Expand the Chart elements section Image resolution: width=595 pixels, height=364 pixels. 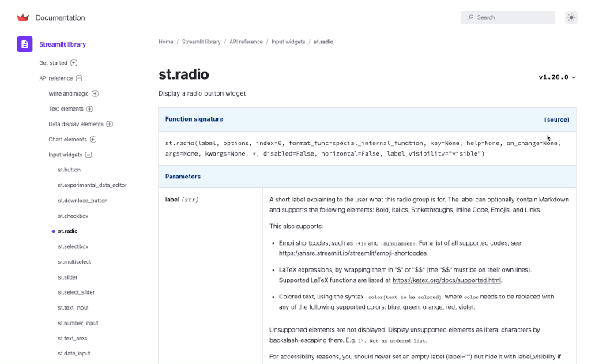[x=93, y=140]
